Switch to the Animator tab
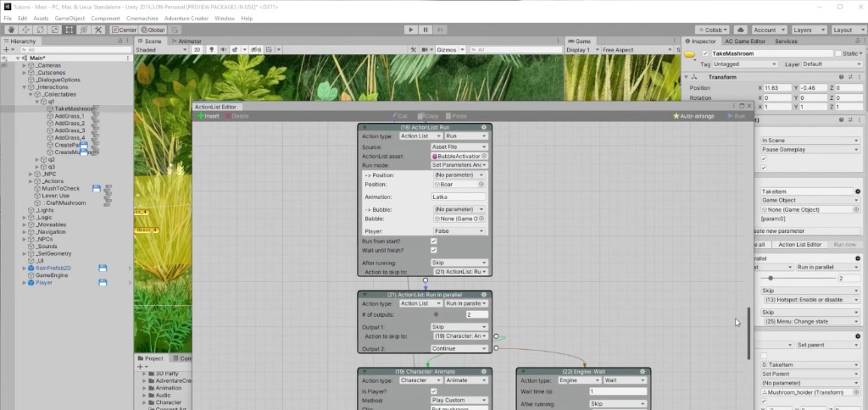868x410 pixels. (186, 41)
